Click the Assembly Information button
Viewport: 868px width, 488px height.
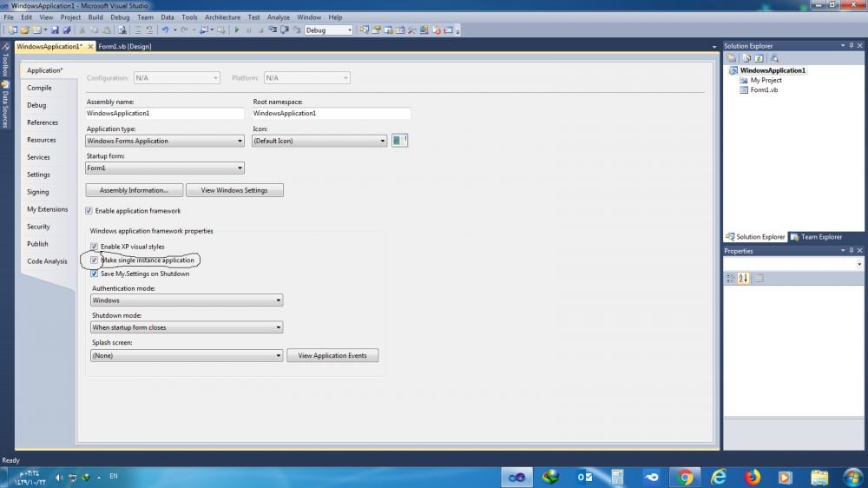[134, 190]
